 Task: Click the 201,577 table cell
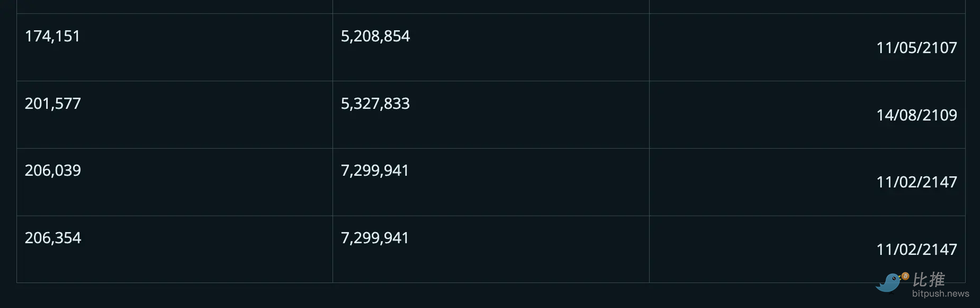pyautogui.click(x=53, y=104)
